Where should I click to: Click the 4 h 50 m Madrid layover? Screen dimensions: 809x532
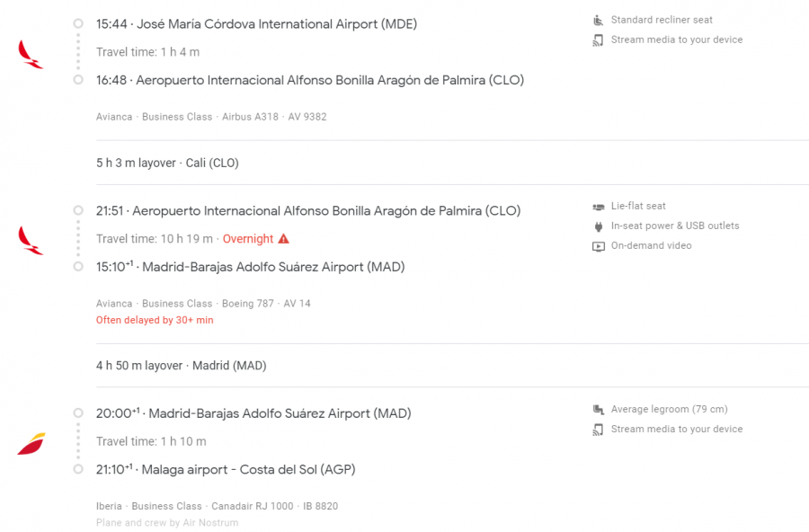tap(181, 366)
